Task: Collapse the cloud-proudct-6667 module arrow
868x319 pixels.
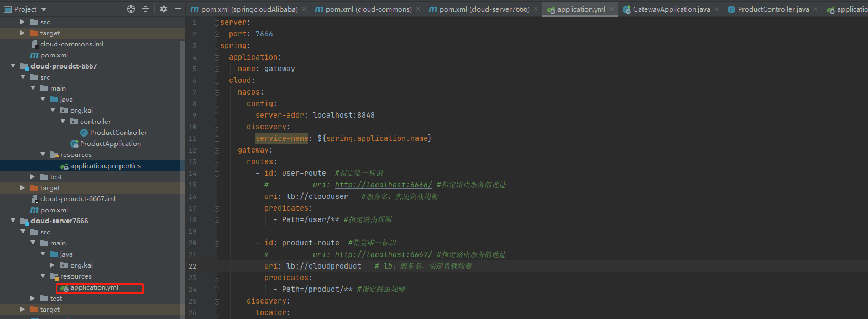Action: (x=13, y=66)
